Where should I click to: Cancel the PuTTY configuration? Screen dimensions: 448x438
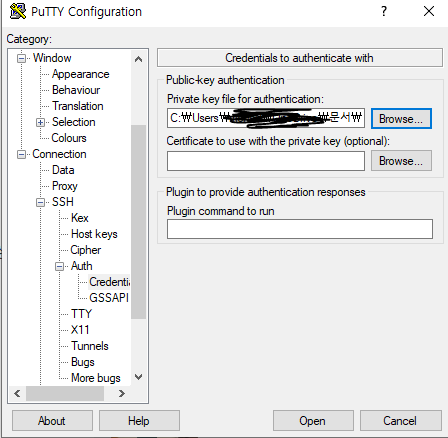[x=400, y=421]
